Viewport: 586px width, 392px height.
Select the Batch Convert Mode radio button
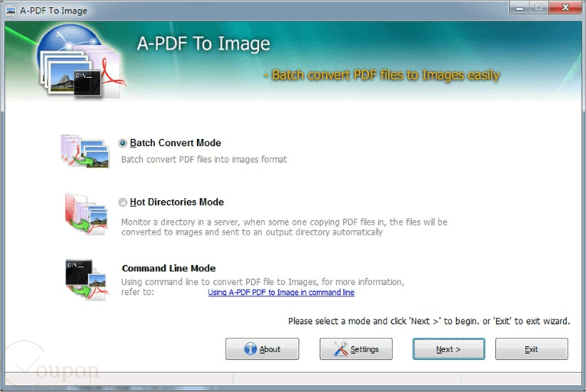click(x=122, y=143)
